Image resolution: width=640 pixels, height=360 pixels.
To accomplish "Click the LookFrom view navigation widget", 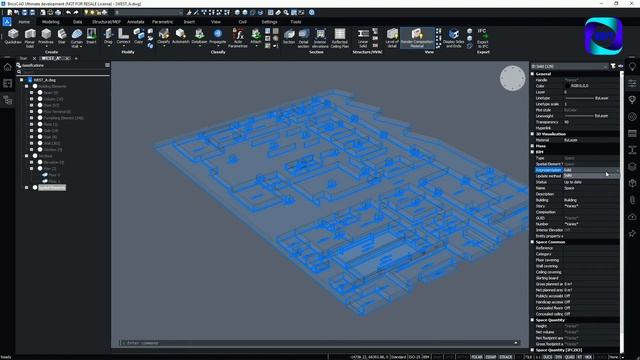I will [x=512, y=78].
